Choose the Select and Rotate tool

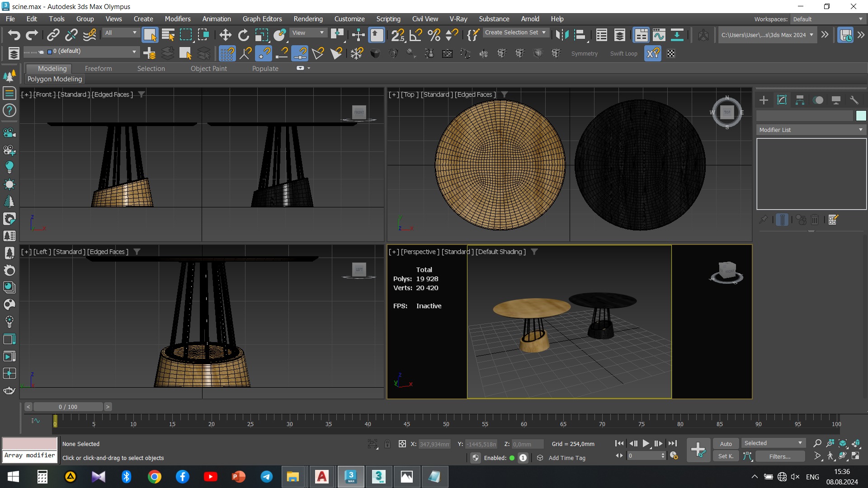(x=243, y=35)
